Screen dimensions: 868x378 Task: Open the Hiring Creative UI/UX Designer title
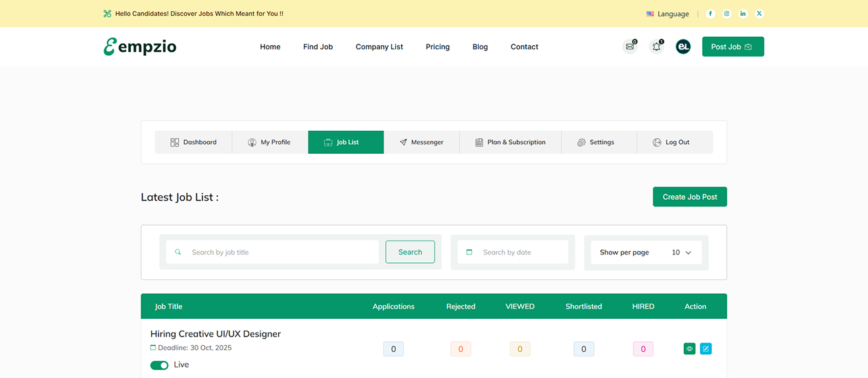pyautogui.click(x=216, y=334)
